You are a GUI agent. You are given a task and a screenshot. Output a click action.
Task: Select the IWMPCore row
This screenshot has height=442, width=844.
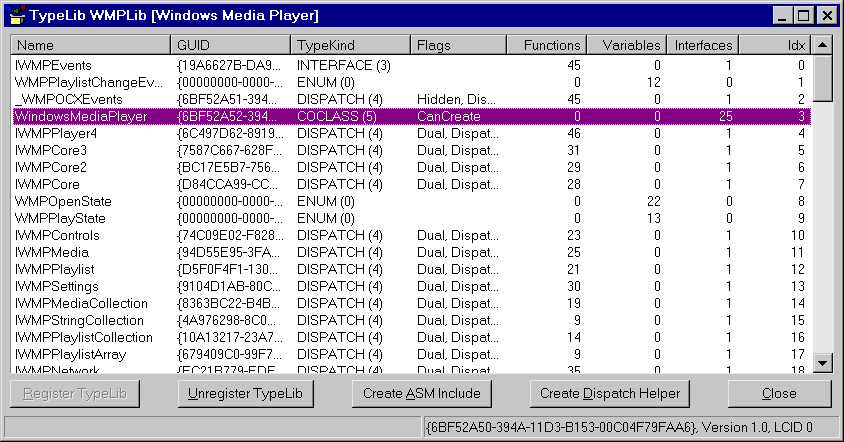point(411,184)
